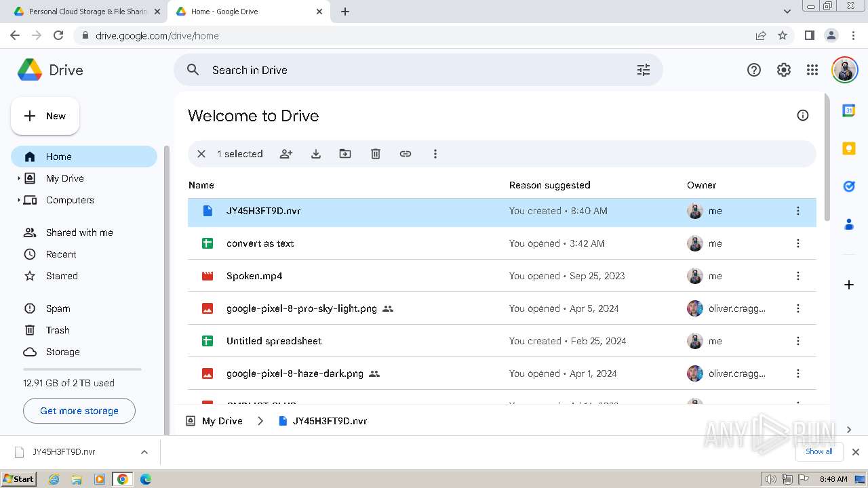Image resolution: width=868 pixels, height=488 pixels.
Task: Open Google Calendar side panel icon
Action: pos(849,110)
